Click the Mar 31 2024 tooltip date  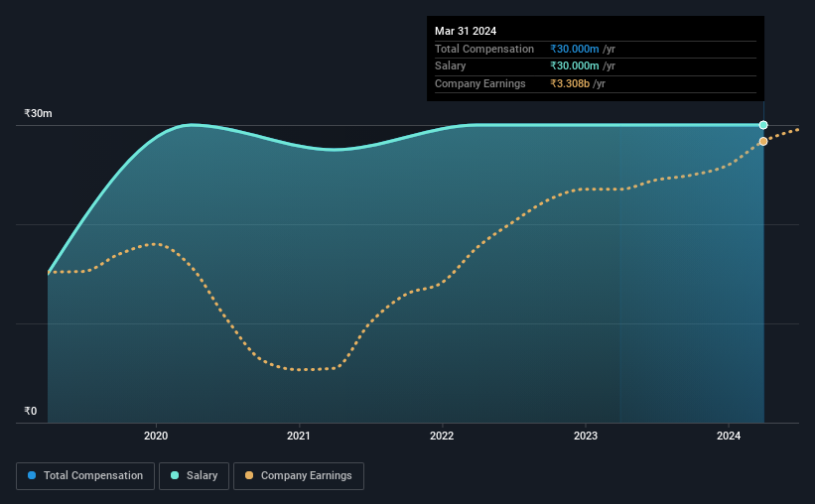466,31
